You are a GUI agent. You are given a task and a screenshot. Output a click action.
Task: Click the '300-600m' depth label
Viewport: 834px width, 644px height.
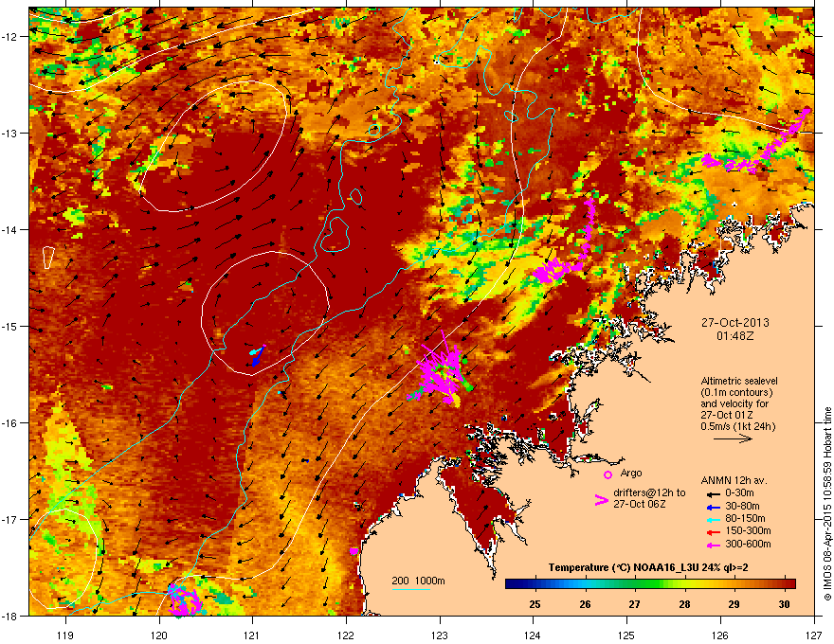[748, 544]
